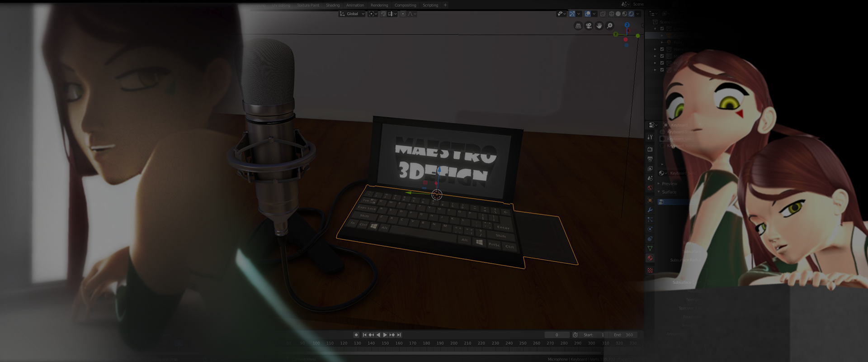This screenshot has height=362, width=868.
Task: Play the animation in reverse
Action: click(x=378, y=335)
